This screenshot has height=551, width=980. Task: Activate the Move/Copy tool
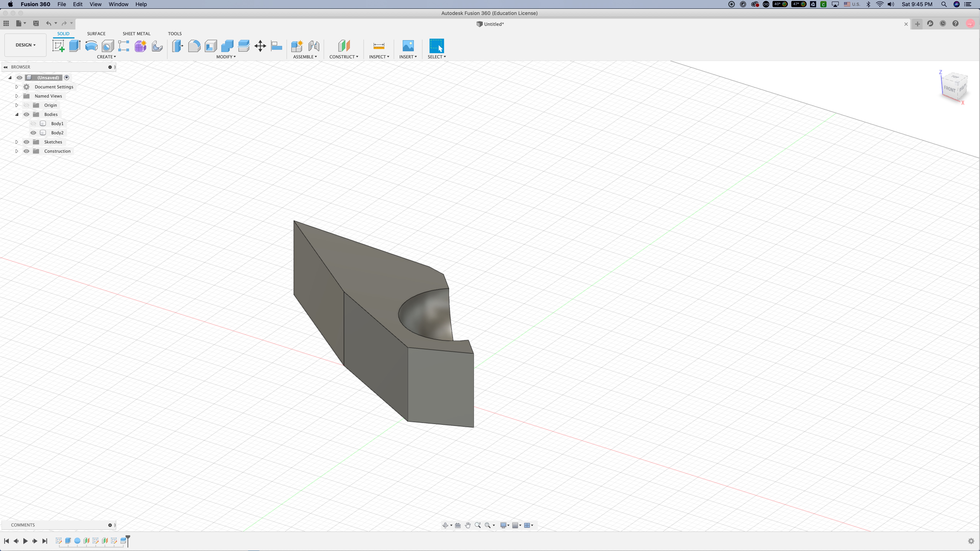point(260,46)
